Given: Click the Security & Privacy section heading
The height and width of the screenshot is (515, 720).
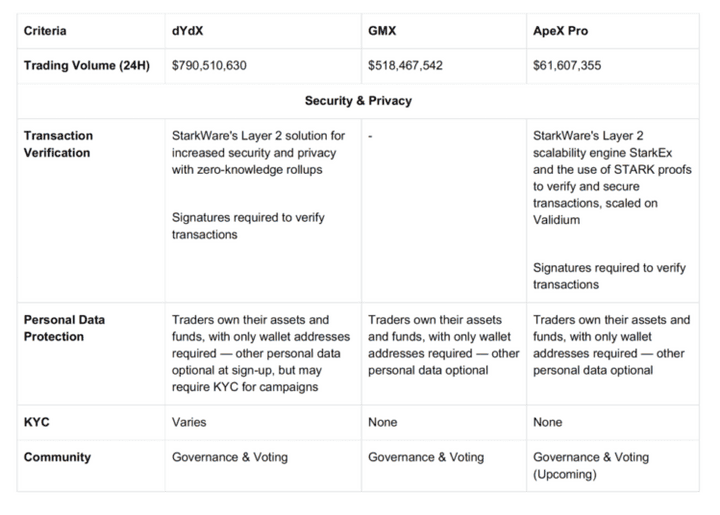Looking at the screenshot, I should tap(358, 101).
